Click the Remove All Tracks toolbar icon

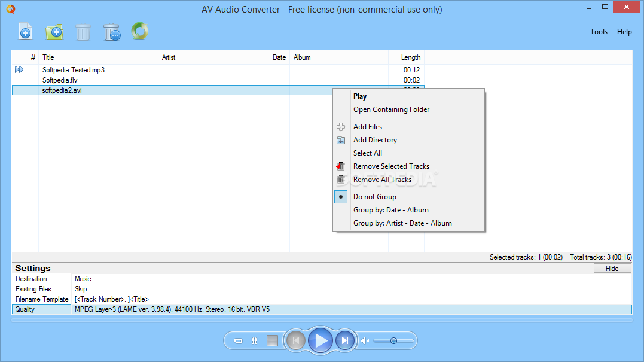112,32
